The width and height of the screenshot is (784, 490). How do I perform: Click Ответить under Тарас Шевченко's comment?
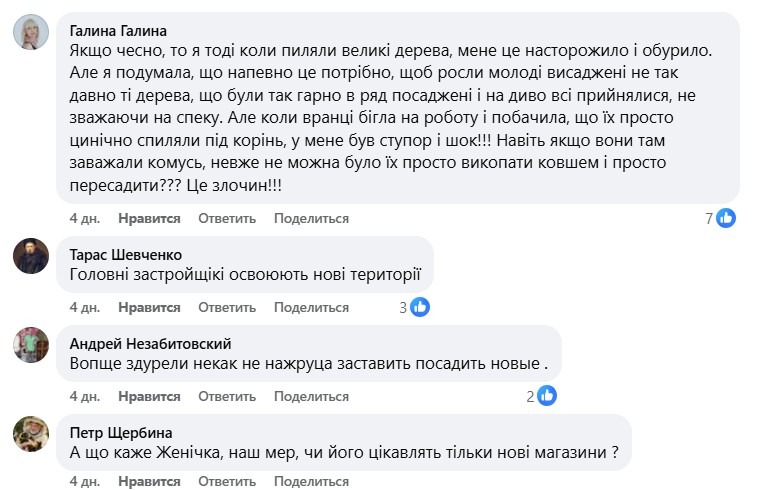(x=227, y=307)
